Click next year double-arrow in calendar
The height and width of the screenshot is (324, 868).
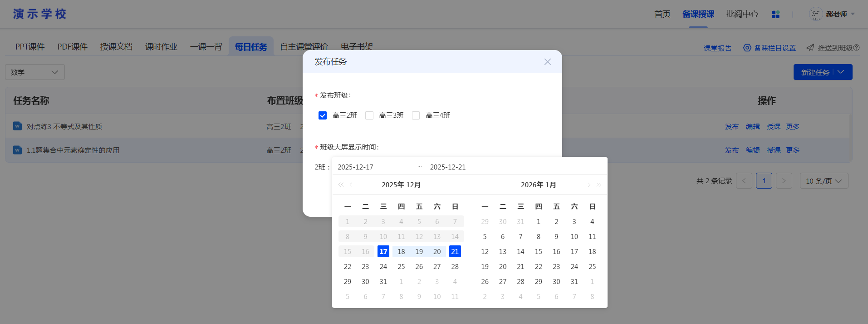(x=599, y=184)
